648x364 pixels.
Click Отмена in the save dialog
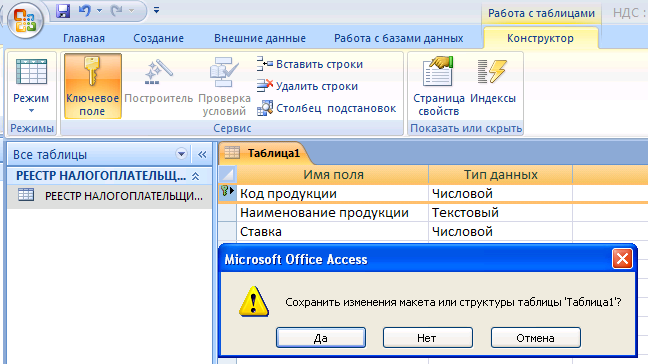[x=535, y=338]
